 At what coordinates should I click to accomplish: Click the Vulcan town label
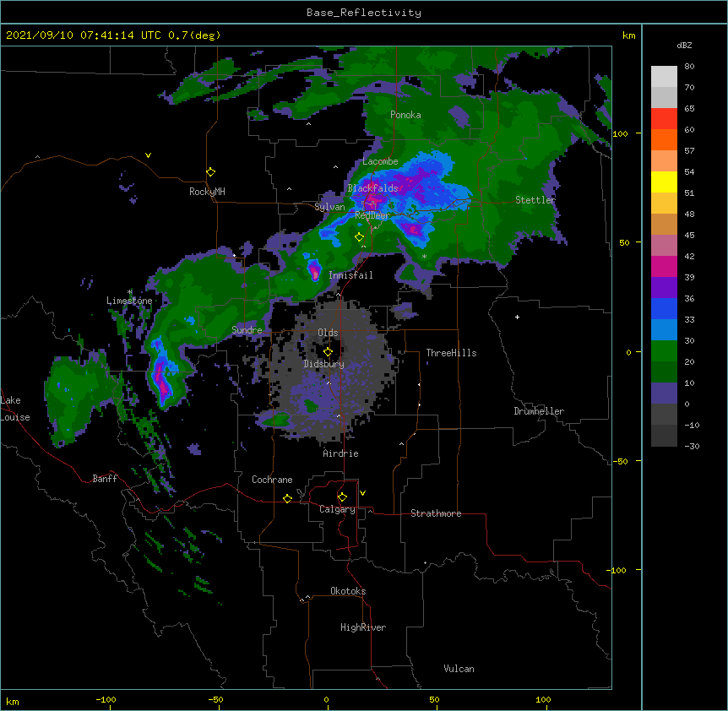(459, 669)
